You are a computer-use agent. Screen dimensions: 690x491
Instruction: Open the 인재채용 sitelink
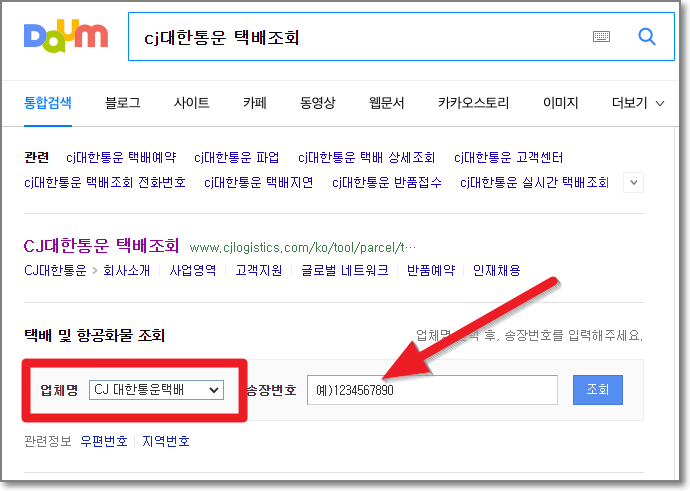click(x=496, y=270)
